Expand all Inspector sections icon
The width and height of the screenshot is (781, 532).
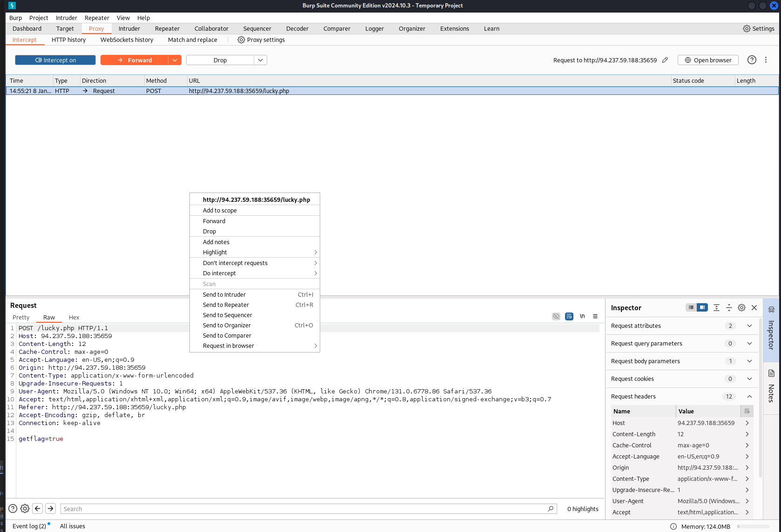[x=716, y=308]
